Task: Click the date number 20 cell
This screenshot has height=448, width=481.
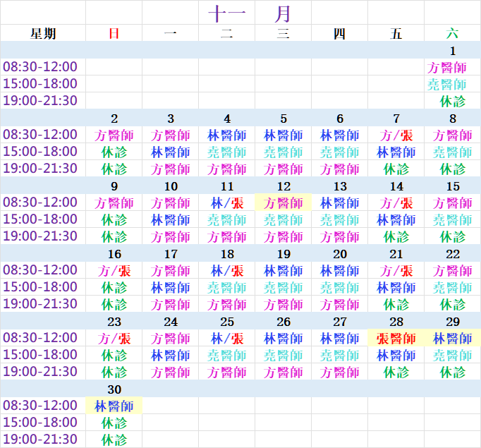Action: [x=340, y=254]
